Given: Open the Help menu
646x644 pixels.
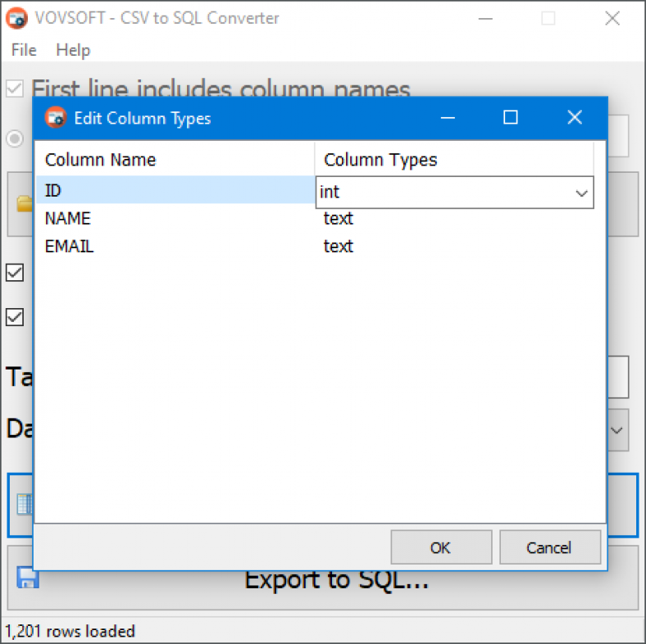Looking at the screenshot, I should pos(73,50).
